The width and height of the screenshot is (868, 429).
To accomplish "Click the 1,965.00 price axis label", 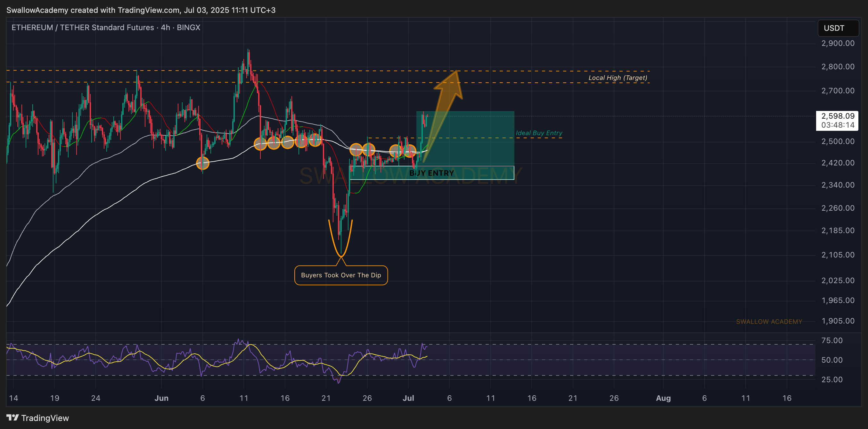I will pyautogui.click(x=838, y=300).
